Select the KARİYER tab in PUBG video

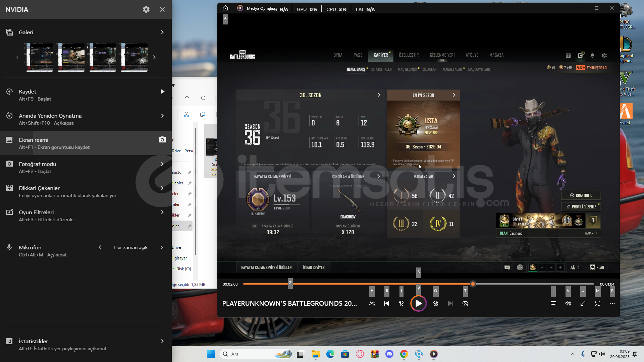point(381,55)
